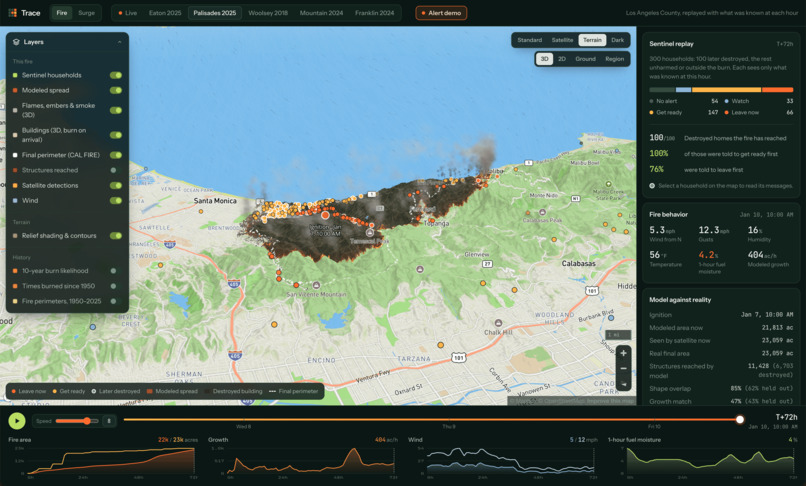
Task: Click the Wed 8 mark on timeline
Action: pos(243,427)
